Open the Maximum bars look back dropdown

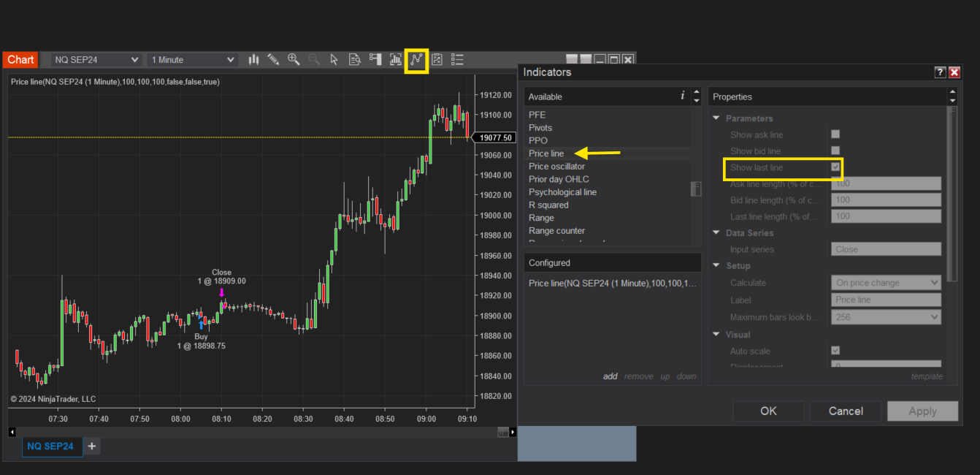pyautogui.click(x=887, y=317)
